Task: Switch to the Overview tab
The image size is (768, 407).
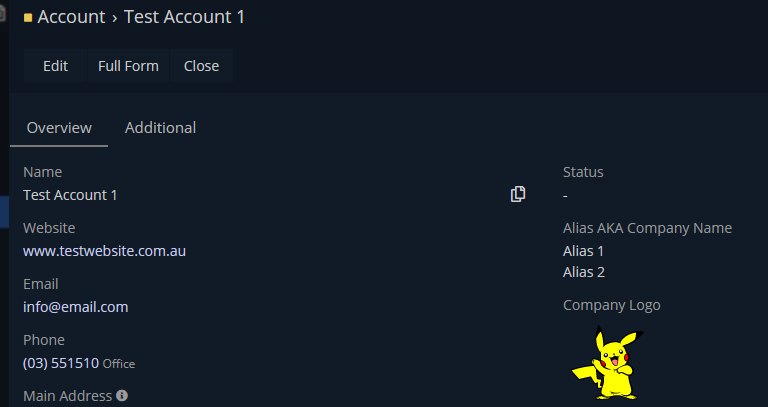Action: click(59, 128)
